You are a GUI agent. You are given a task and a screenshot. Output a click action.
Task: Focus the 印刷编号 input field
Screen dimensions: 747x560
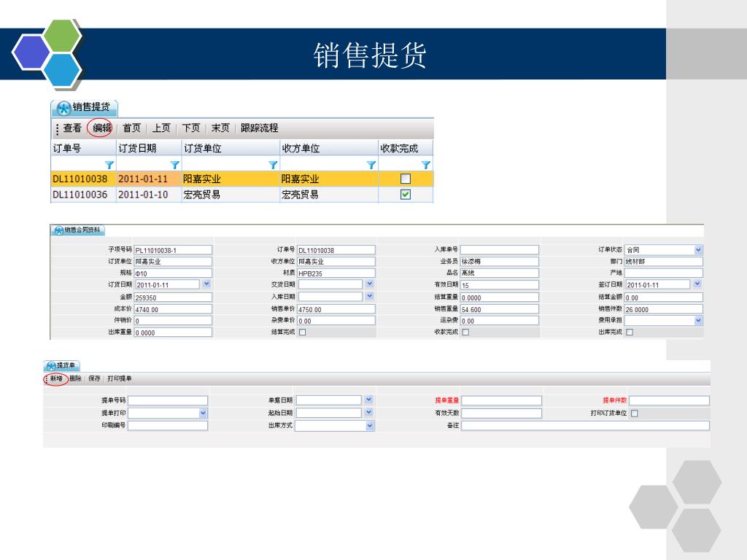168,426
